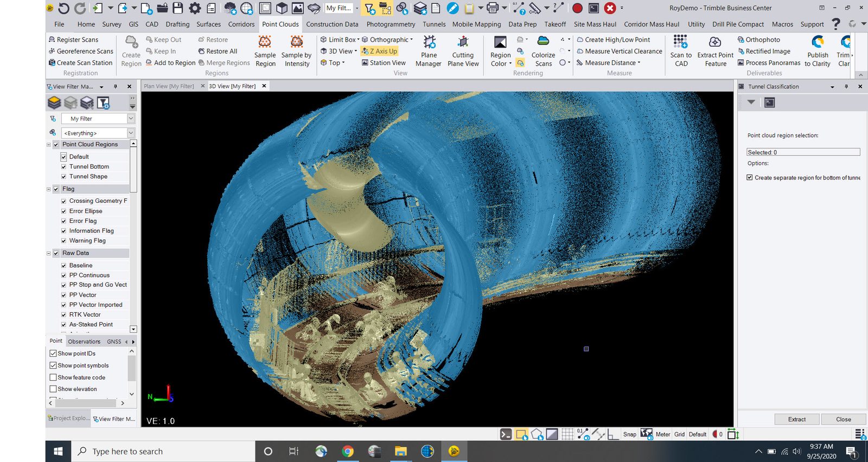
Task: Collapse the Point Cloud Regions group
Action: tap(48, 145)
